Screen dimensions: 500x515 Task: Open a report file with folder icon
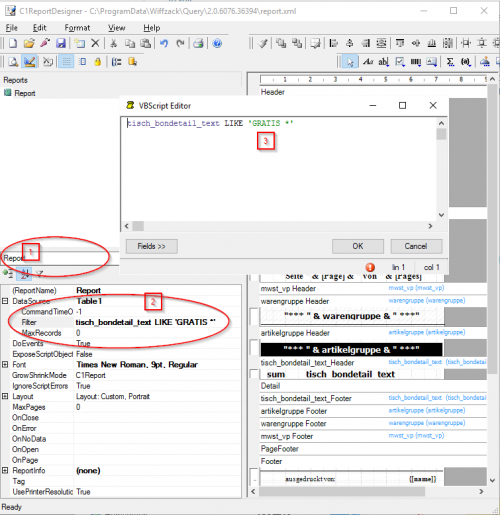click(29, 43)
